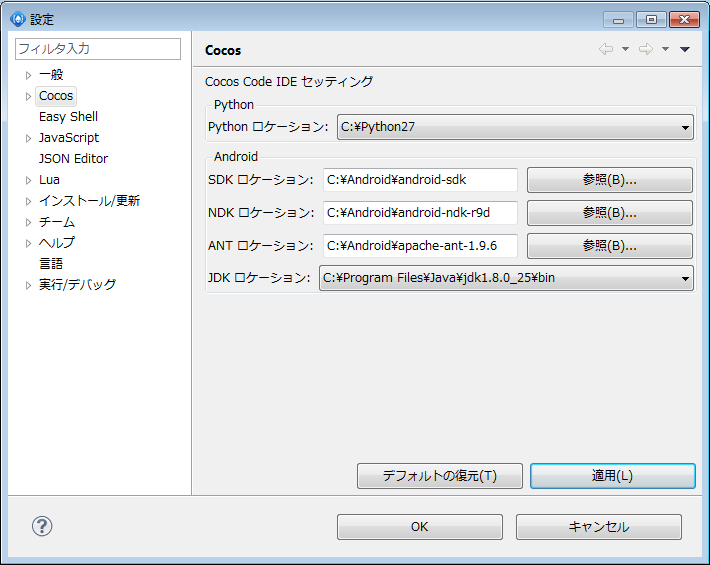710x565 pixels.
Task: Click the 適用(L) apply button
Action: pos(613,476)
